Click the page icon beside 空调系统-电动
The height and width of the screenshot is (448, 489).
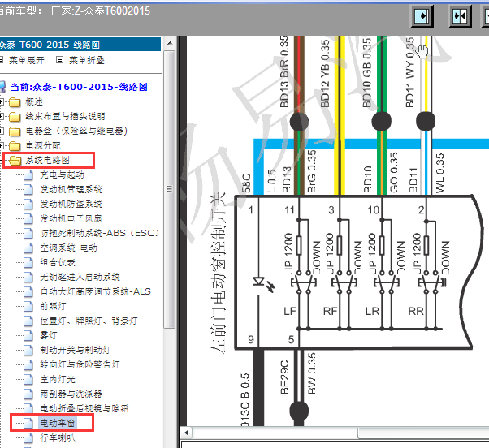point(28,248)
